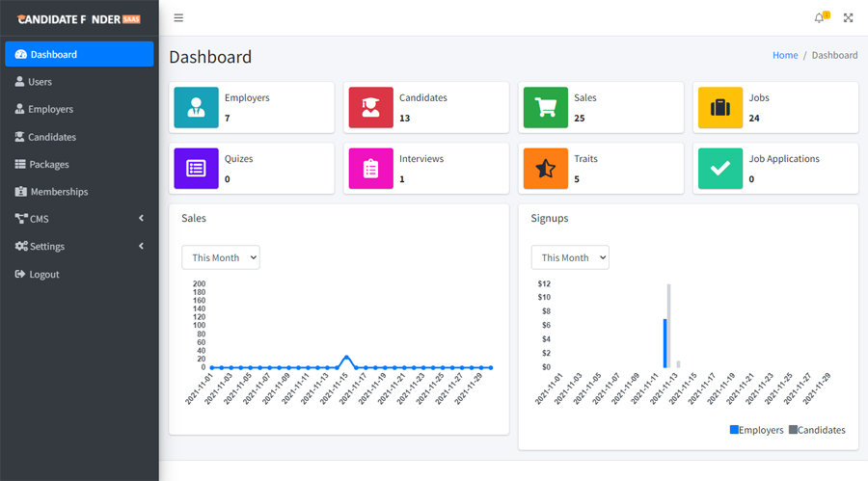868x481 pixels.
Task: Toggle the sidebar with hamburger menu
Action: (x=178, y=18)
